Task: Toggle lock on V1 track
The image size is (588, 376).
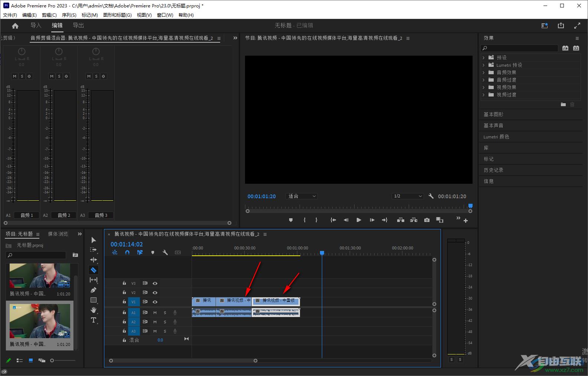Action: tap(124, 302)
